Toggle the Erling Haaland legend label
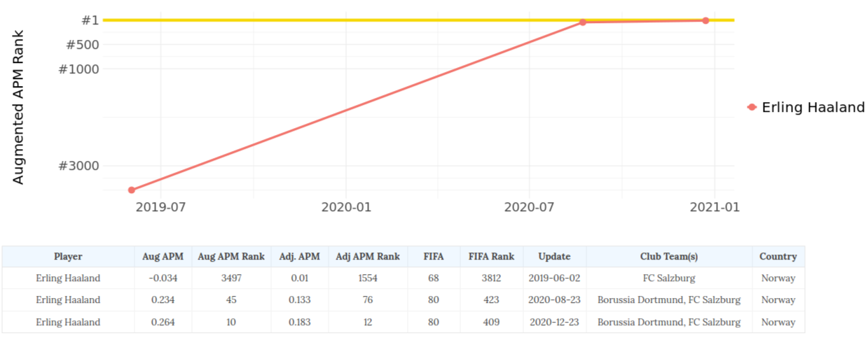The image size is (868, 340). click(x=813, y=108)
